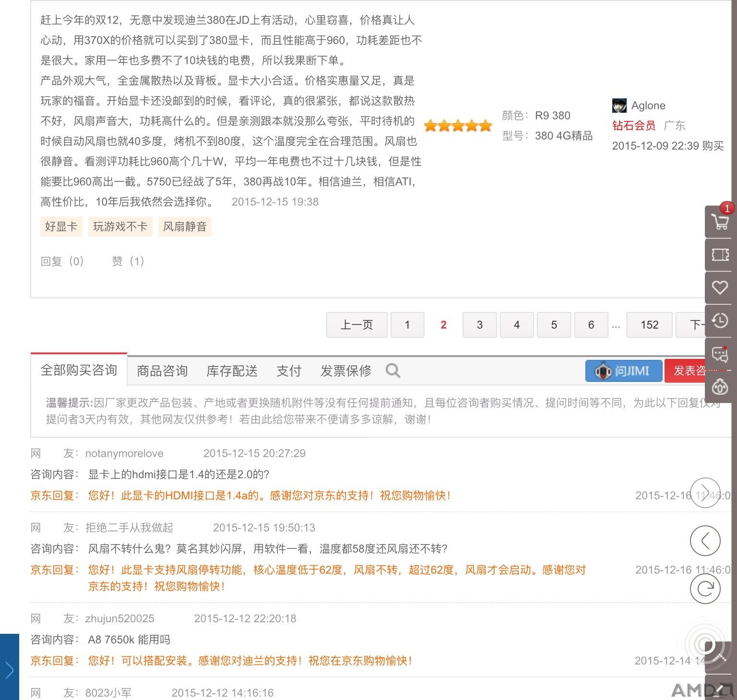Screen dimensions: 737x700
Task: Open the favorites heart sidebar icon
Action: [720, 287]
